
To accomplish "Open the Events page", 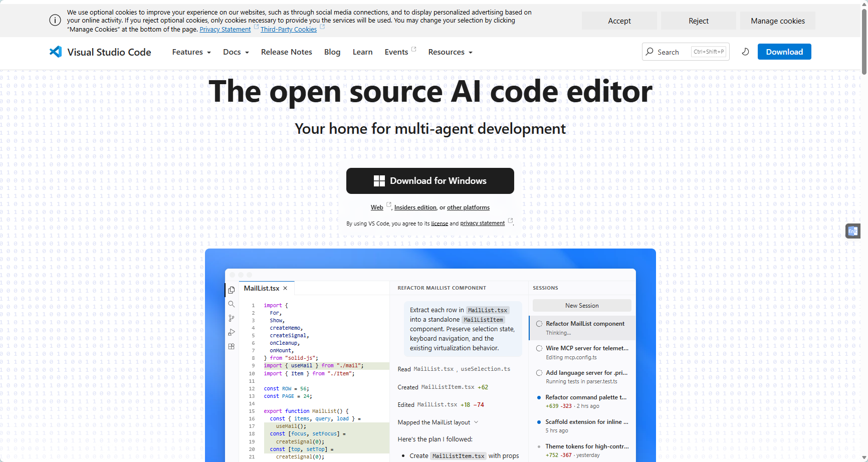I will click(x=396, y=52).
